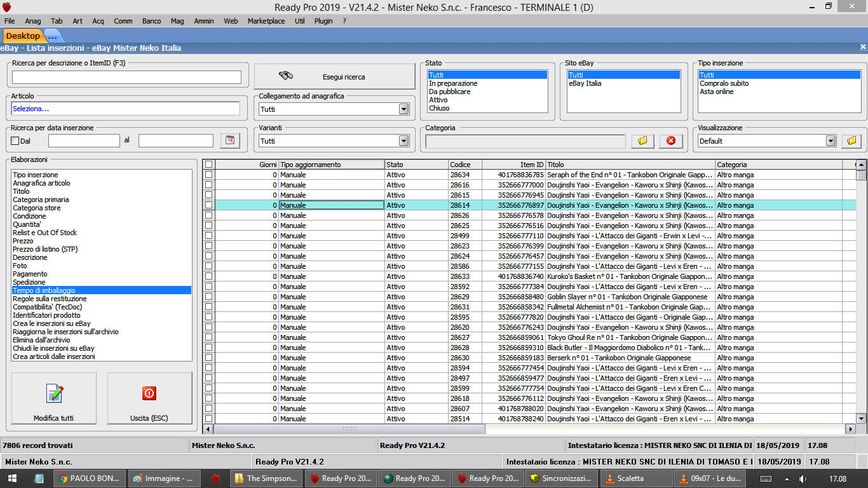Expand the Collegamento ad anagrafica dropdown

(403, 109)
